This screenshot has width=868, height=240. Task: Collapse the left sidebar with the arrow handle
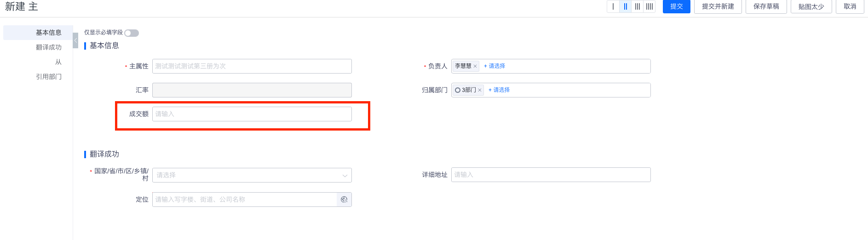pyautogui.click(x=75, y=40)
